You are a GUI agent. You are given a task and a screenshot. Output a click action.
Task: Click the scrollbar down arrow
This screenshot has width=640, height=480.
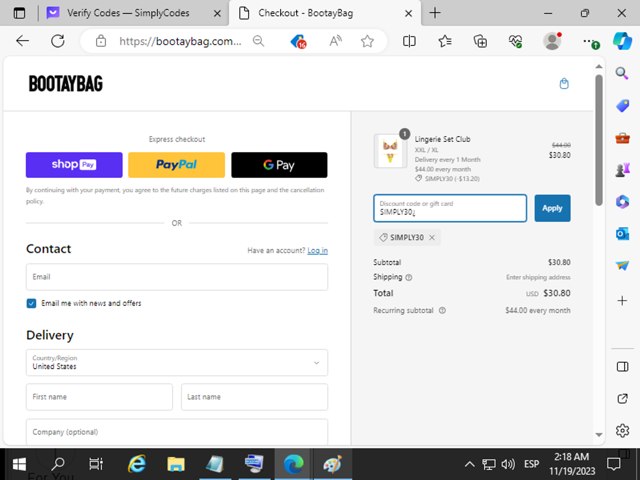pos(599,435)
